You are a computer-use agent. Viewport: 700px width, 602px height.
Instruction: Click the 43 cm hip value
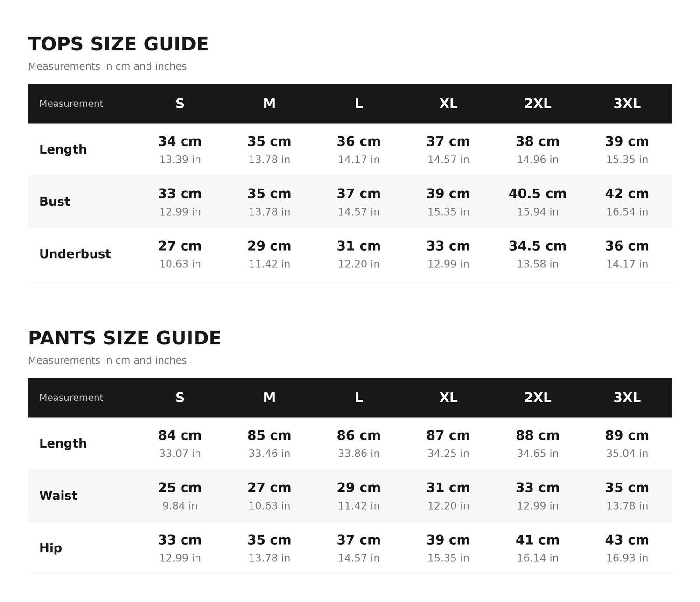(x=627, y=540)
